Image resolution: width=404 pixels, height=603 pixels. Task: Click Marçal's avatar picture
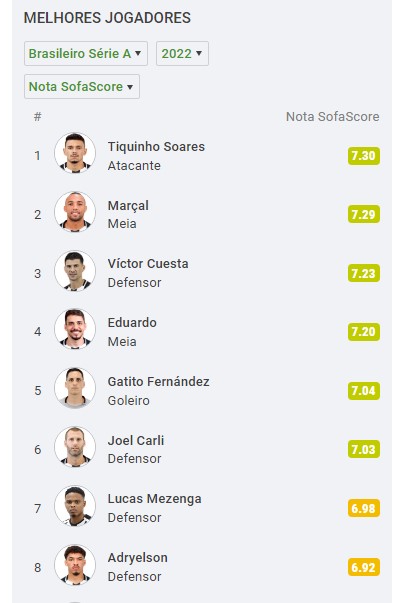point(75,212)
